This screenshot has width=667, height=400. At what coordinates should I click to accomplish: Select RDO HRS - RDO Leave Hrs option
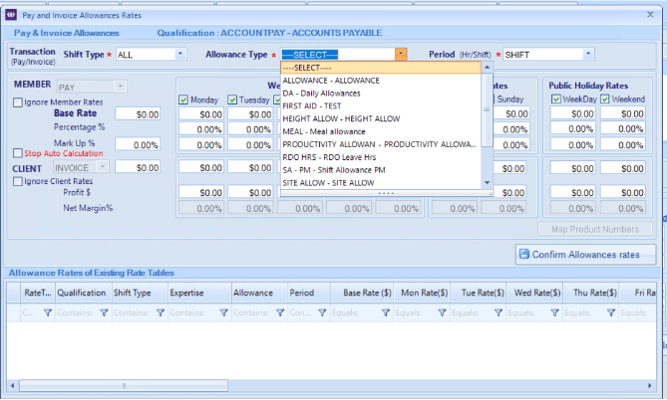(x=381, y=157)
